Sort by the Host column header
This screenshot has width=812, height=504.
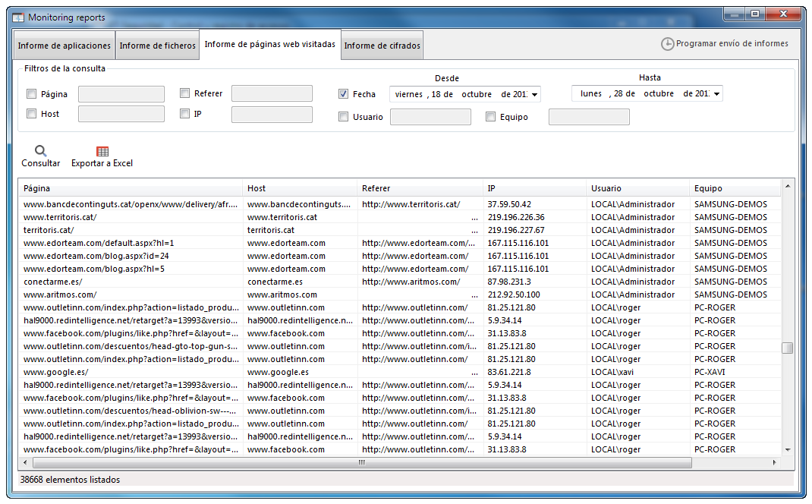[299, 188]
